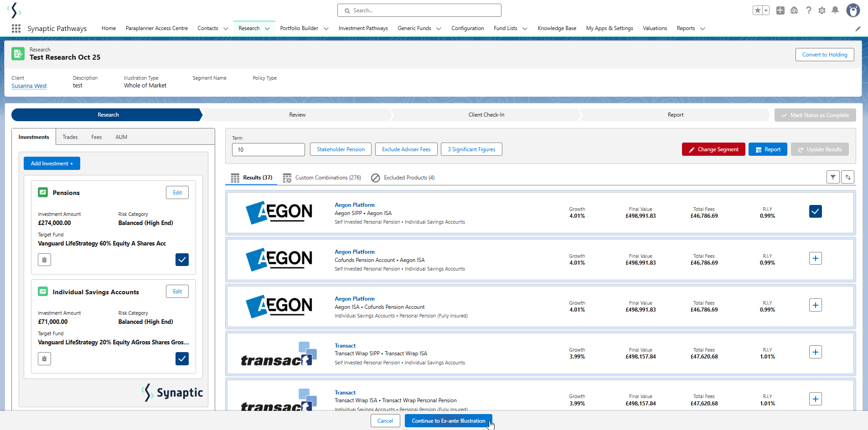Show Custom Combinations (276) tab
The image size is (868, 430).
coord(322,178)
